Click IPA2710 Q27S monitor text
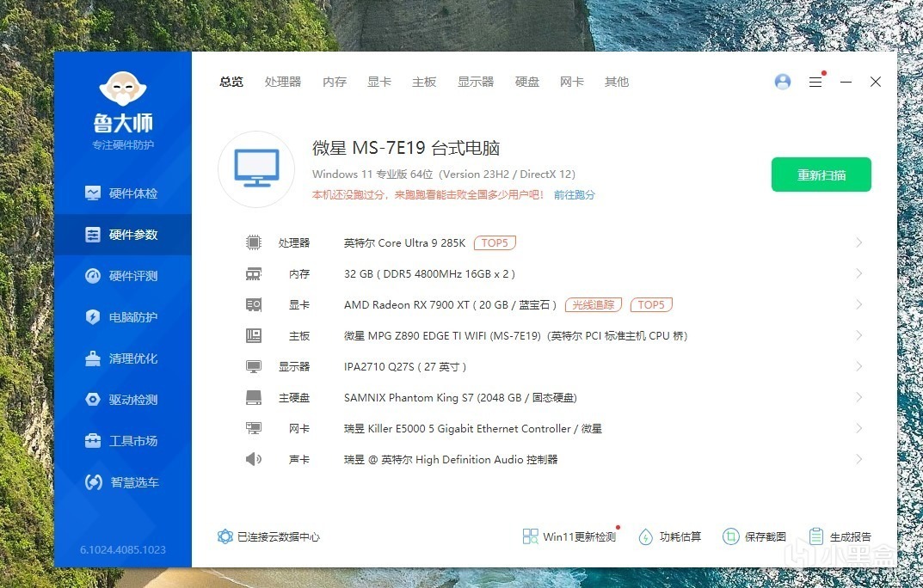Image resolution: width=923 pixels, height=588 pixels. click(405, 367)
